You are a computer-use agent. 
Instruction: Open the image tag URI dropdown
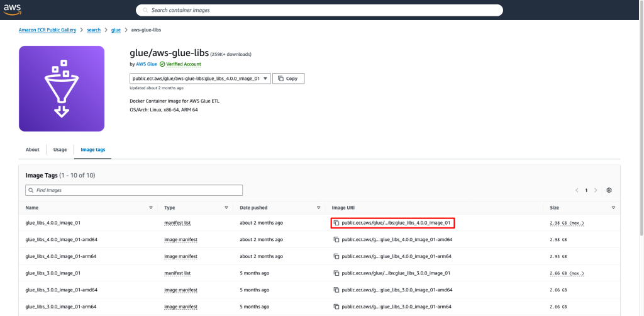pos(200,79)
